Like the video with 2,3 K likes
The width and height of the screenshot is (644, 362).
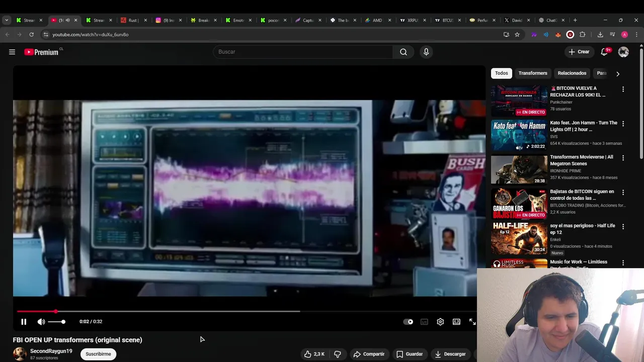314,354
